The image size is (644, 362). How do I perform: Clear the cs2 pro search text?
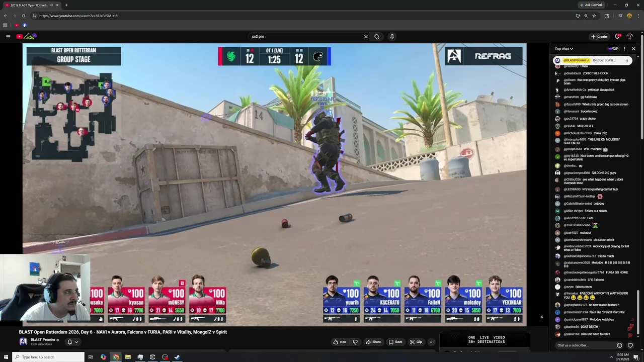[366, 36]
